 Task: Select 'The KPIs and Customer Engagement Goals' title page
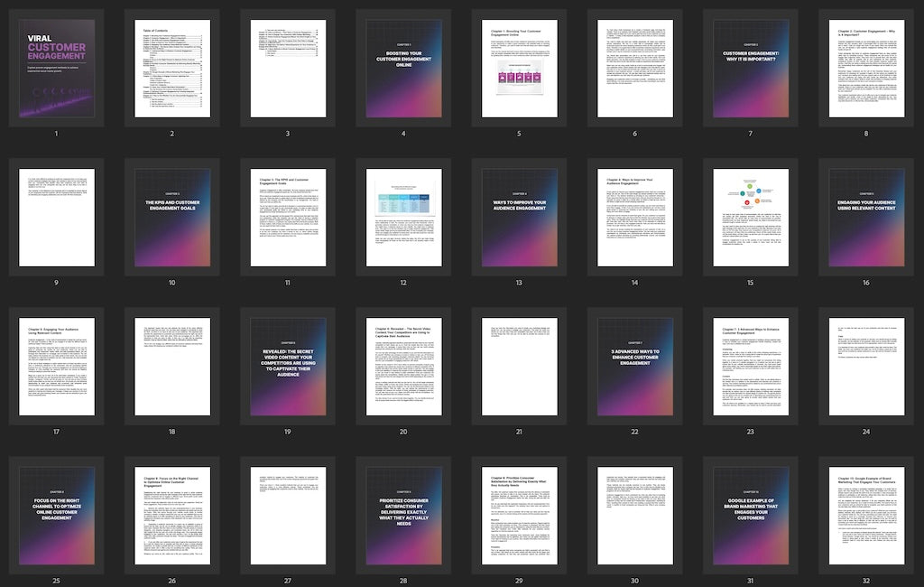click(x=171, y=217)
